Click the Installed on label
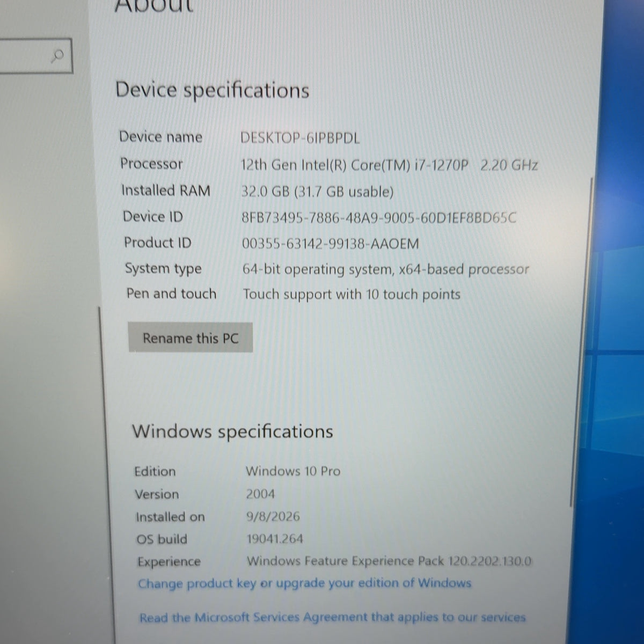The width and height of the screenshot is (644, 644). tap(170, 517)
